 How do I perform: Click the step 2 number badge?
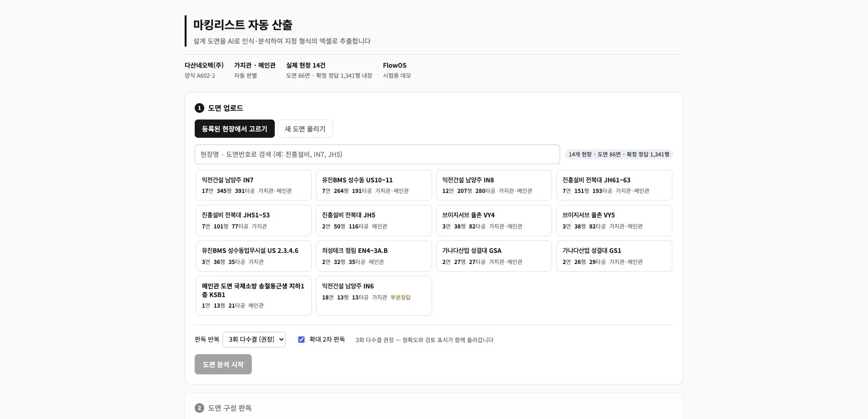[x=199, y=408]
